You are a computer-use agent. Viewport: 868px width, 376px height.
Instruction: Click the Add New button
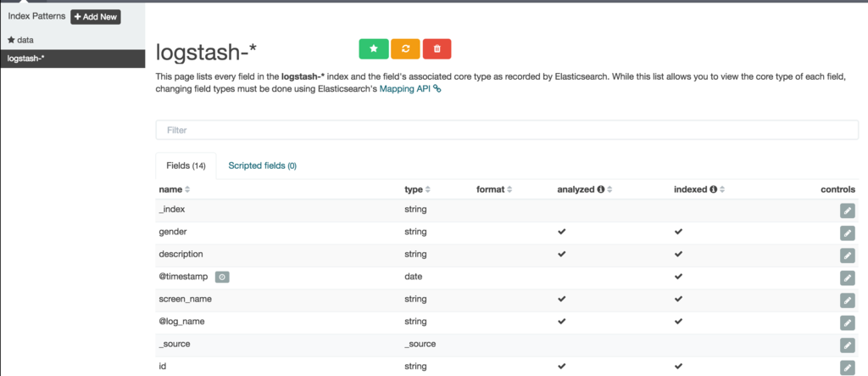point(96,17)
